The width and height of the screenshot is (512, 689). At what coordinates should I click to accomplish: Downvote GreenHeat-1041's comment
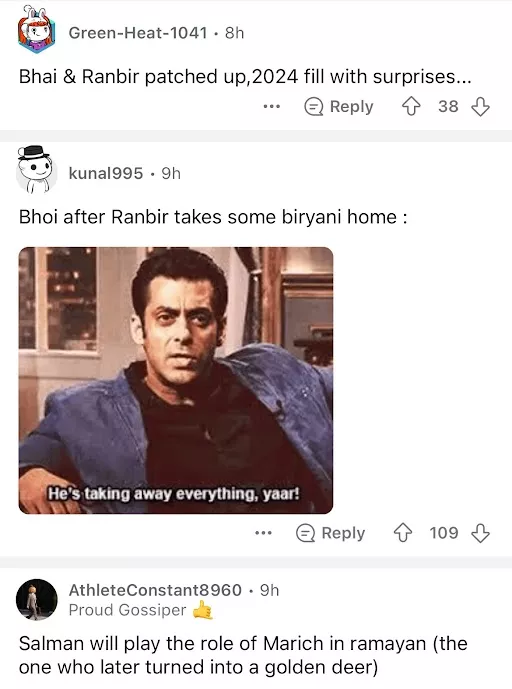pos(480,107)
